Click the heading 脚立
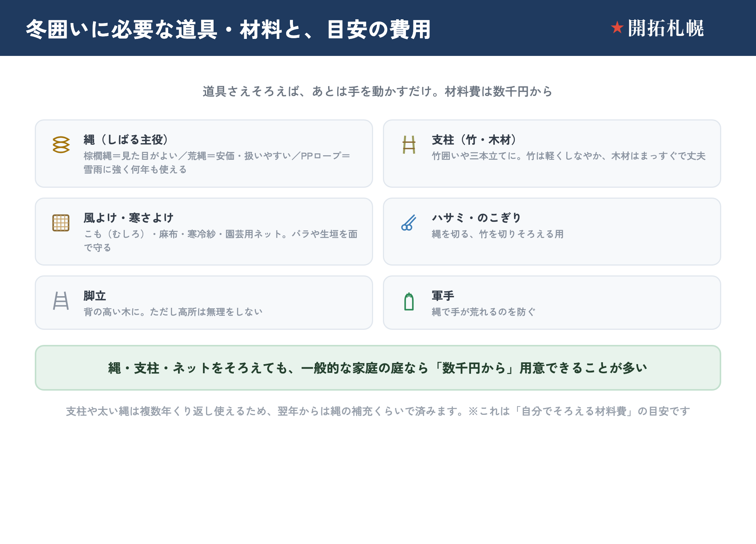This screenshot has width=756, height=544. [95, 296]
